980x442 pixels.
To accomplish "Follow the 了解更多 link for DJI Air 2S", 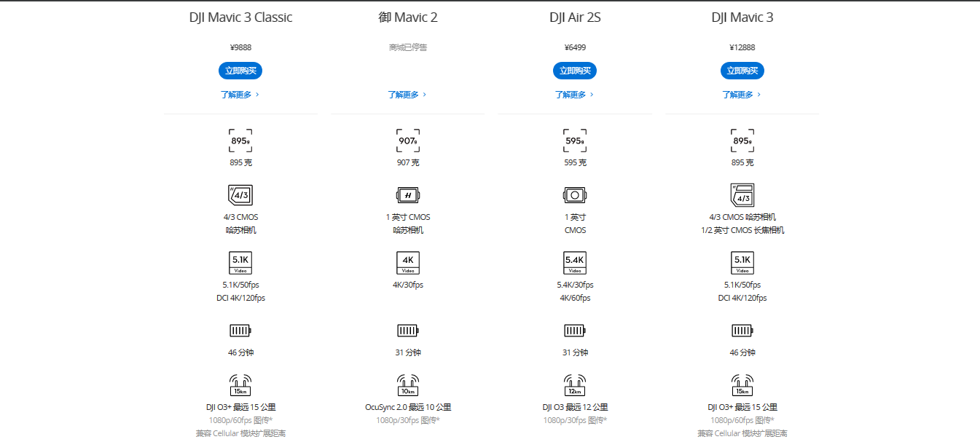I will click(575, 95).
